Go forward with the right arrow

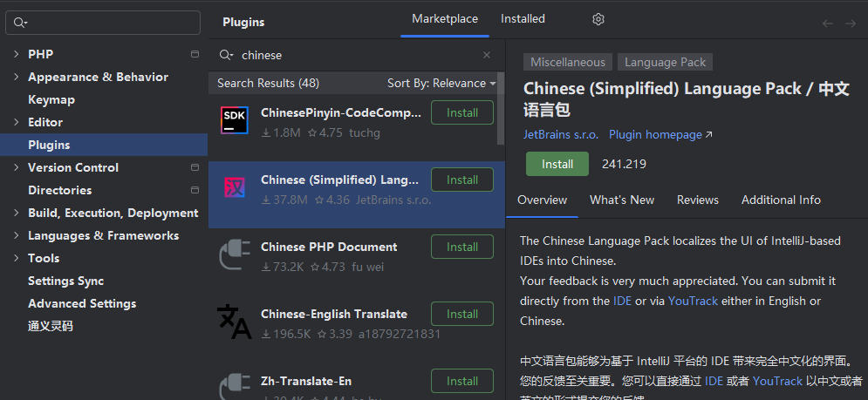pos(851,24)
